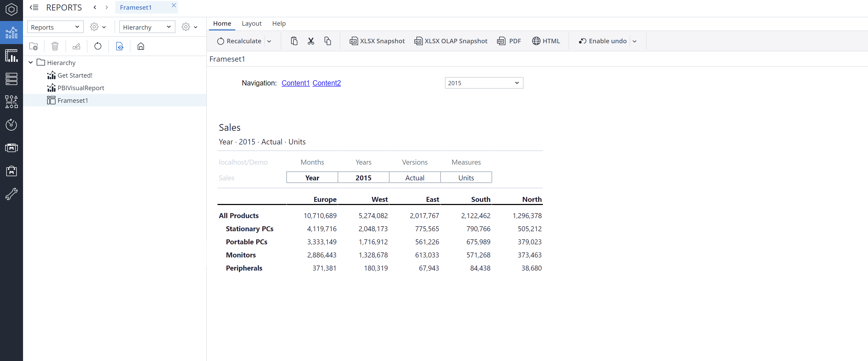Open the Reports dropdown
Viewport: 868px width, 361px height.
55,27
